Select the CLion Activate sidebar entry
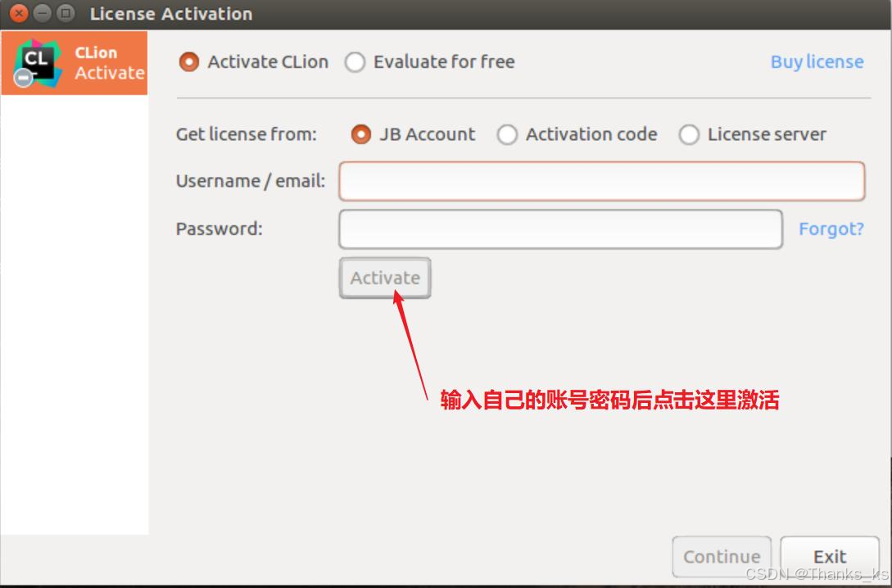 tap(75, 62)
